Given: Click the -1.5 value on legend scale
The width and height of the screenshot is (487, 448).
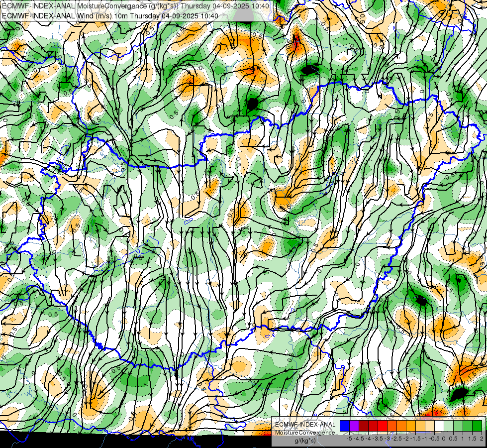Looking at the screenshot, I should (x=415, y=439).
